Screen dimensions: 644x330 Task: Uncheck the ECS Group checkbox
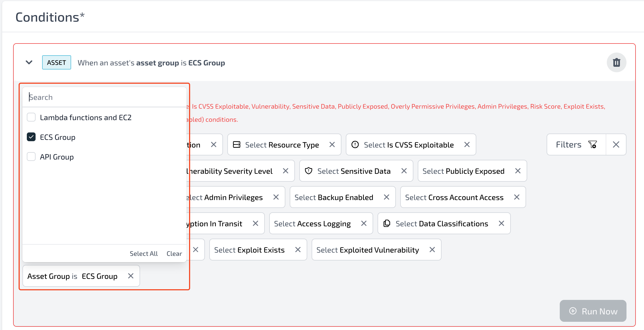(31, 137)
